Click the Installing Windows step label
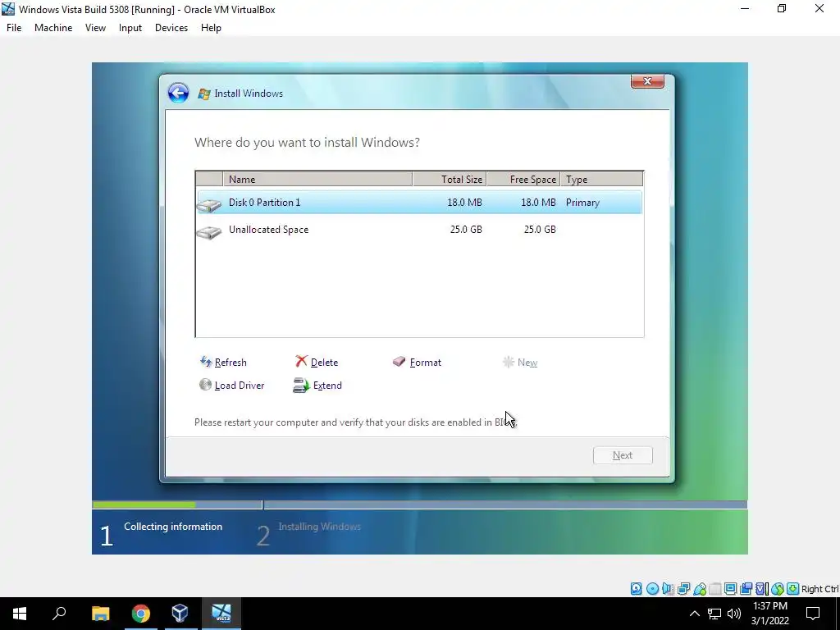The image size is (840, 630). click(319, 527)
